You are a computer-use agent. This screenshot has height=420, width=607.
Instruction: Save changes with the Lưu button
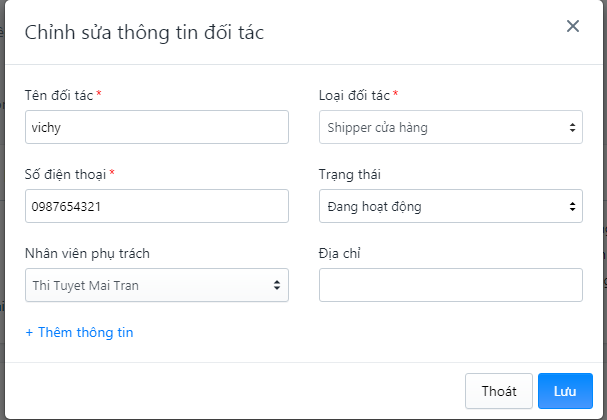565,391
